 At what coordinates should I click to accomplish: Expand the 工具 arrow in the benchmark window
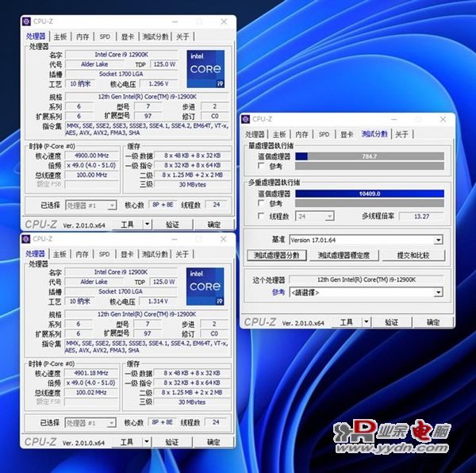coord(366,322)
